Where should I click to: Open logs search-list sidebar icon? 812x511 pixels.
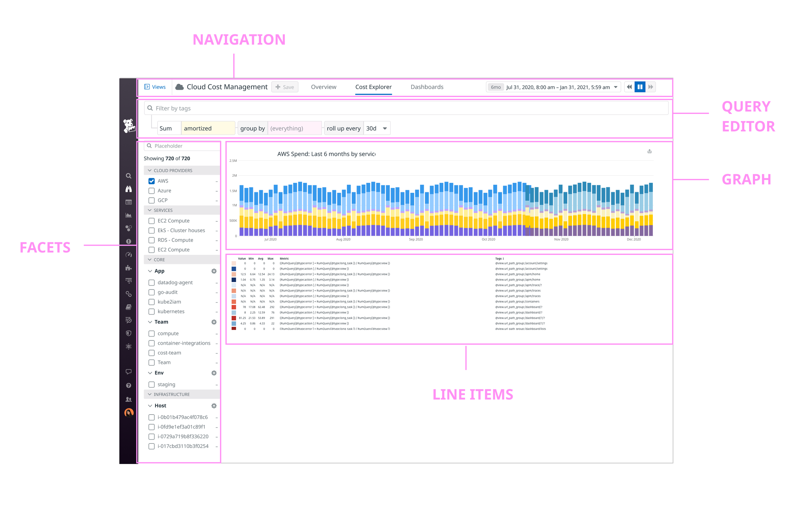click(129, 320)
